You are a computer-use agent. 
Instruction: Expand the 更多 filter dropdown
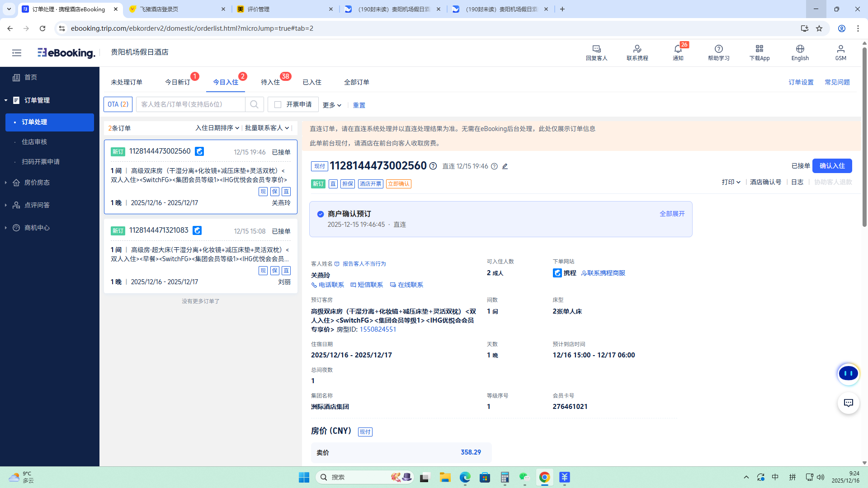(332, 105)
